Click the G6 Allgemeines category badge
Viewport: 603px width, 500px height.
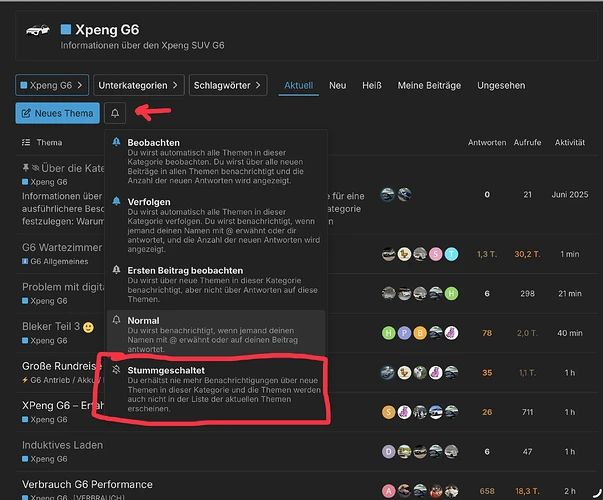[55, 262]
